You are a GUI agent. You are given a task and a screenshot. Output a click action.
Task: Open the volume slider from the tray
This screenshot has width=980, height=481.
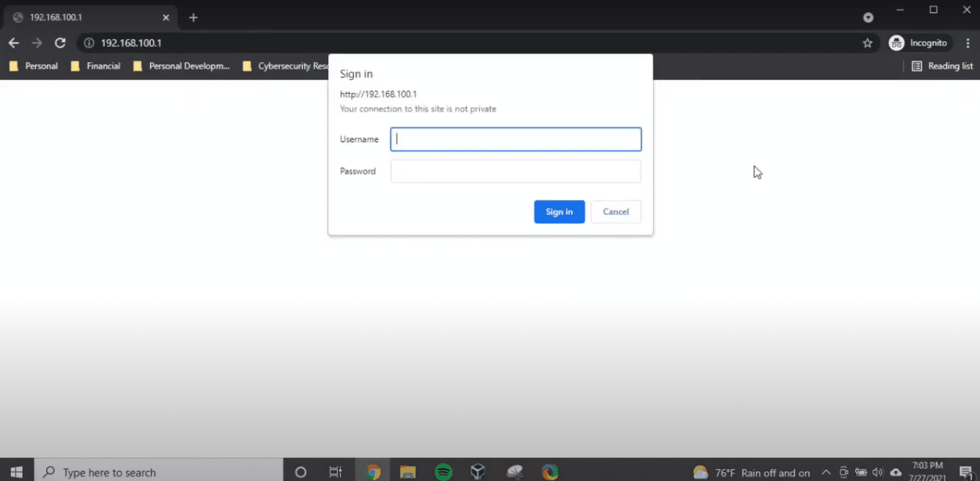point(878,472)
